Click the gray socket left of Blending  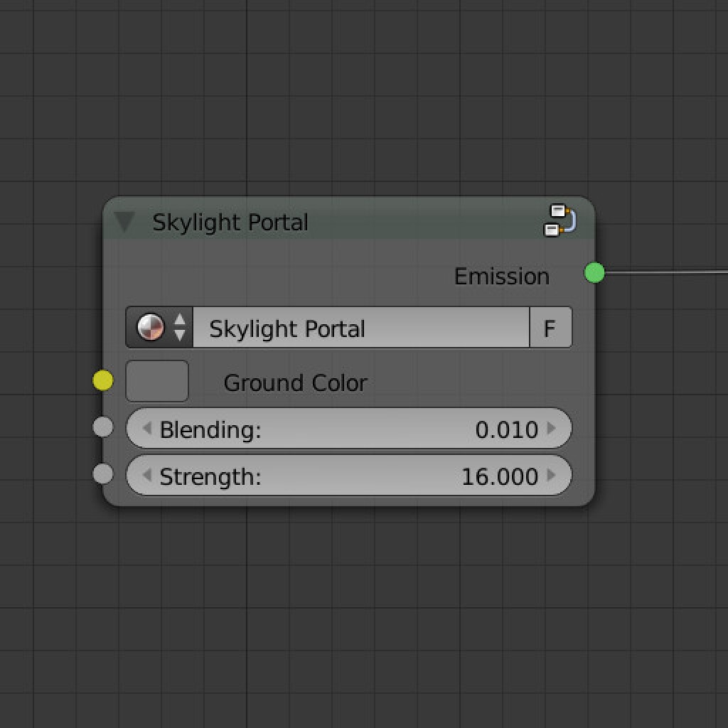(102, 427)
